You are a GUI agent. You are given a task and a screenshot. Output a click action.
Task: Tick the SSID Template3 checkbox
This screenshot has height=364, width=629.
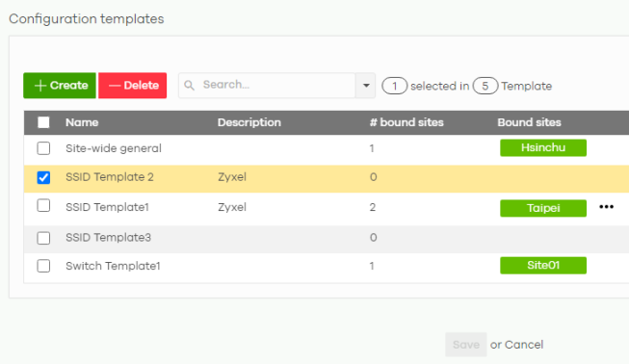(43, 238)
